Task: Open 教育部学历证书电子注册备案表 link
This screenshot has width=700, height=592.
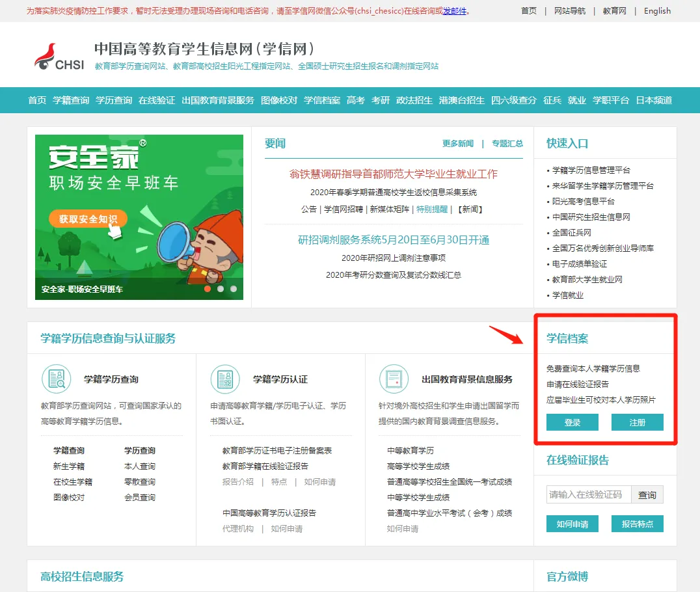Action: pos(277,450)
